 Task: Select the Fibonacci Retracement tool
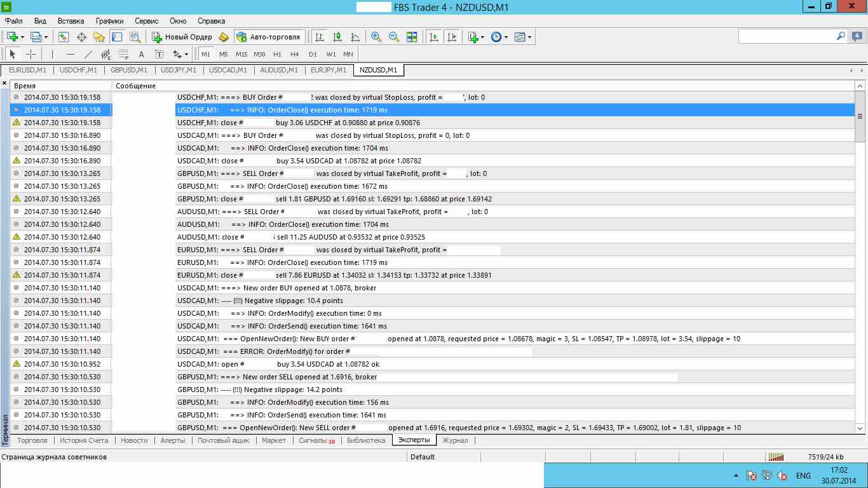pyautogui.click(x=123, y=54)
